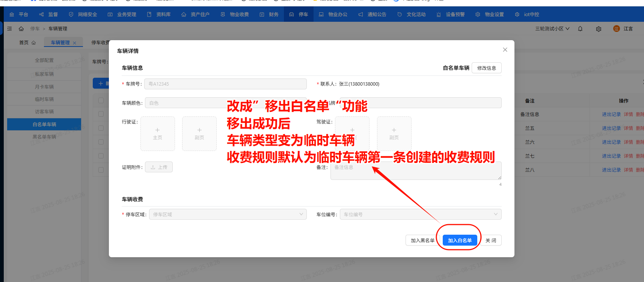644x282 pixels.
Task: Open the settings gear icon in header
Action: point(599,29)
